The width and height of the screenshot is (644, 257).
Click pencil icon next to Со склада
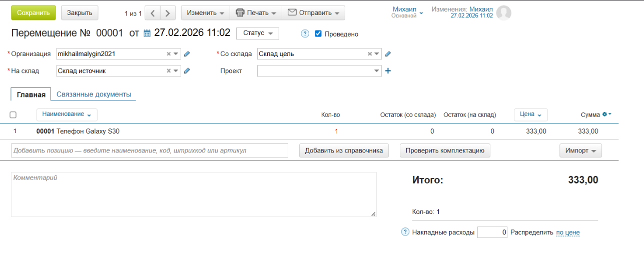[x=388, y=54]
